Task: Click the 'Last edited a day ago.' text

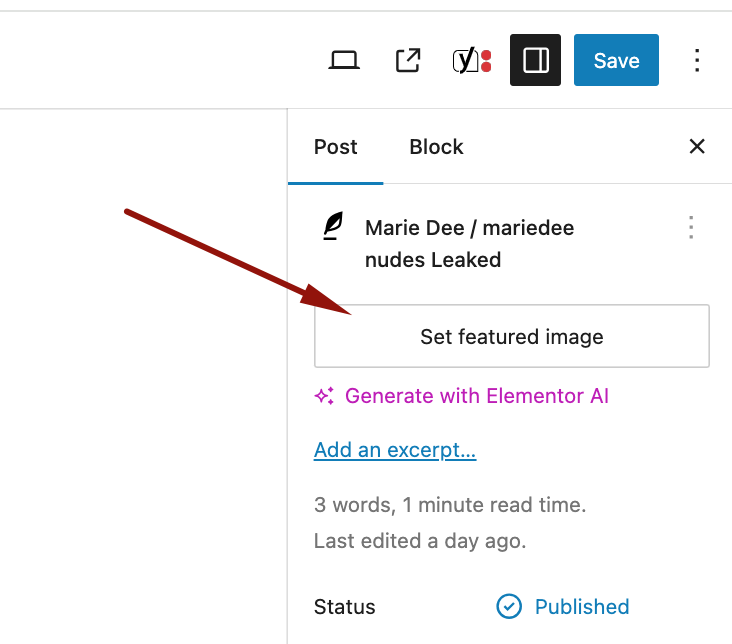Action: [x=420, y=541]
